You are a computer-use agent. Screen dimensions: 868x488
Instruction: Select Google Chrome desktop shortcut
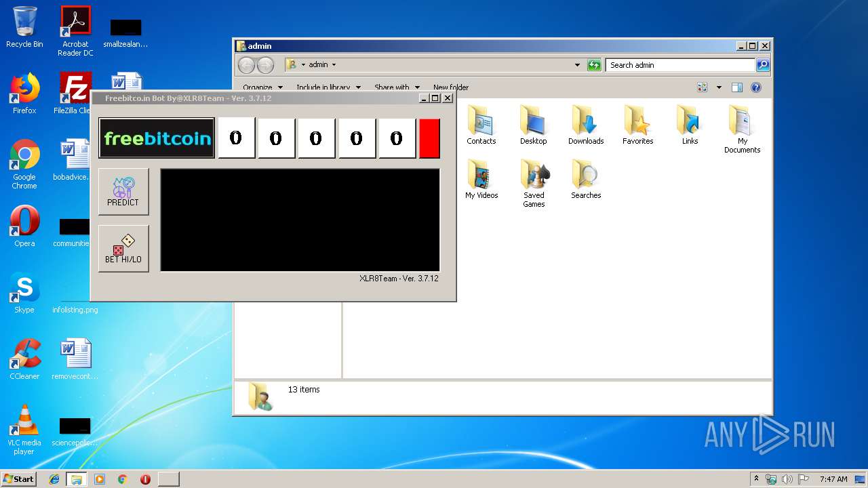click(x=24, y=165)
